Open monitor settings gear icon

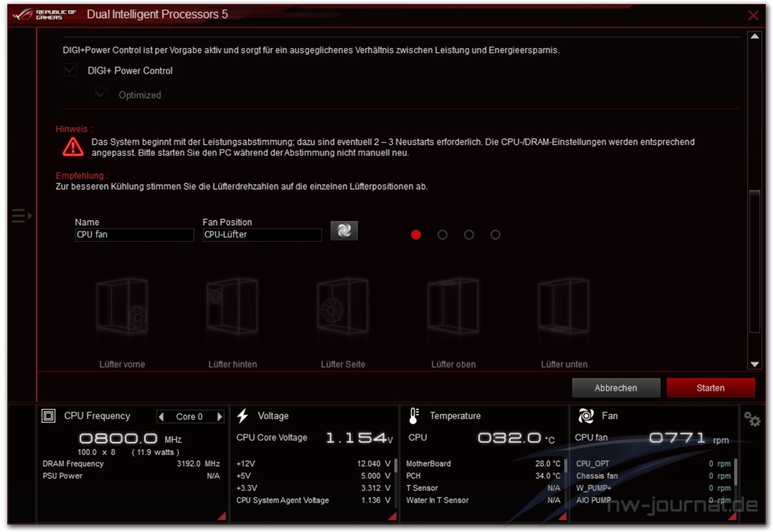point(752,419)
